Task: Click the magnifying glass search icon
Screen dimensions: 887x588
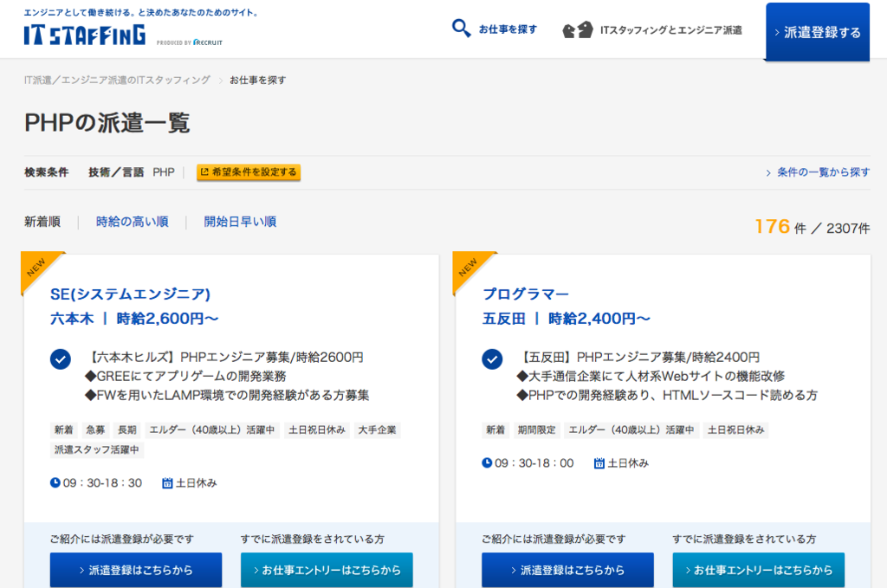Action: (461, 29)
